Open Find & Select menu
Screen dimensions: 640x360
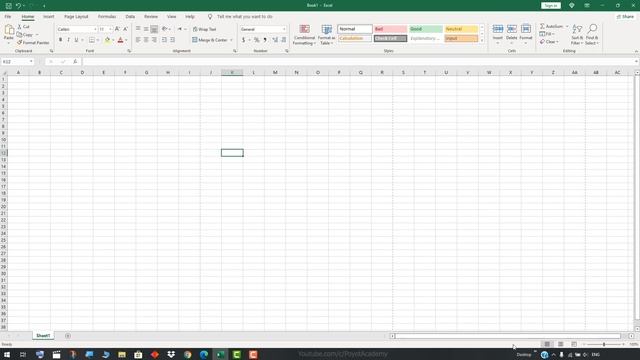coord(592,35)
